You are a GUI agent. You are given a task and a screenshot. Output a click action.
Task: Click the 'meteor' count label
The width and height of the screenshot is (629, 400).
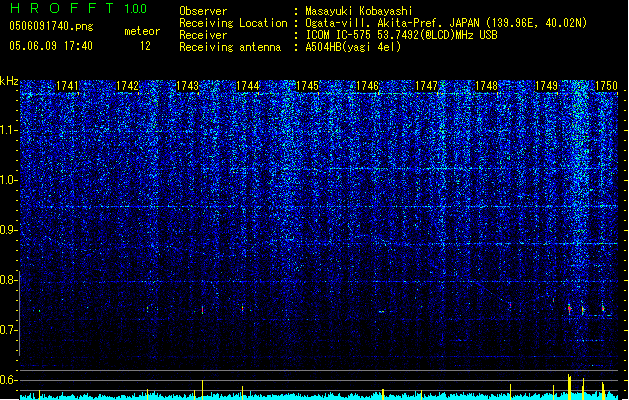tap(142, 31)
